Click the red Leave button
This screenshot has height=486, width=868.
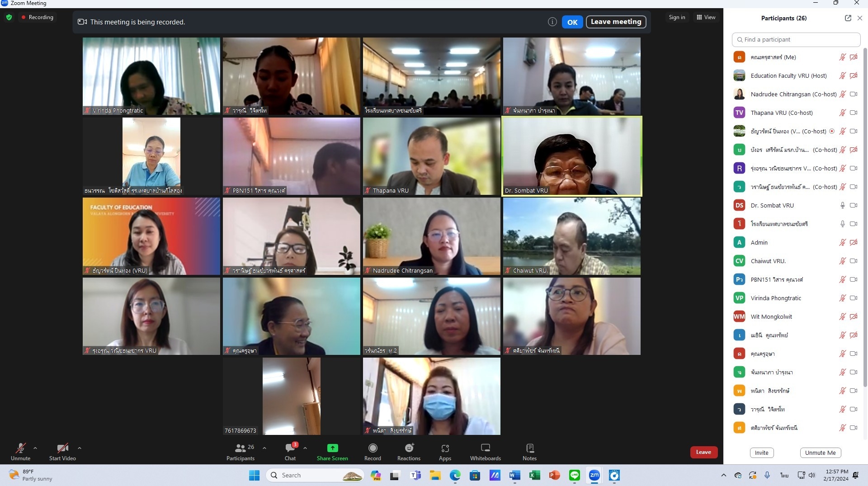[703, 452]
